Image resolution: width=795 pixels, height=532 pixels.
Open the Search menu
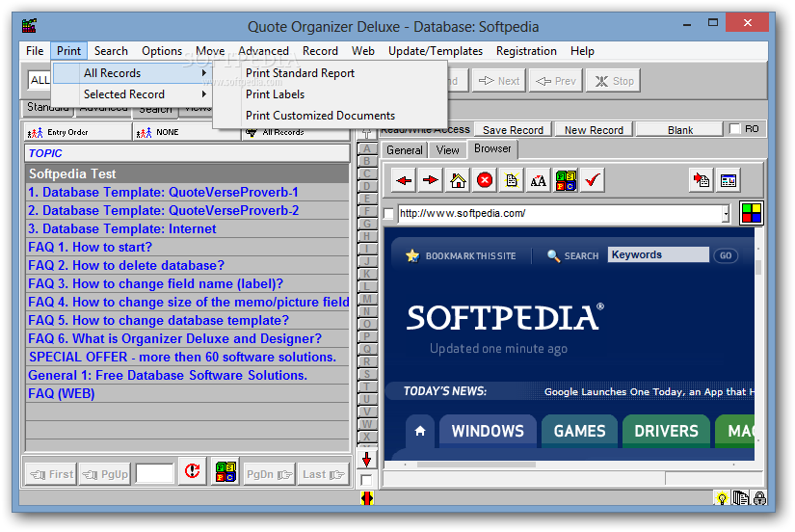111,51
